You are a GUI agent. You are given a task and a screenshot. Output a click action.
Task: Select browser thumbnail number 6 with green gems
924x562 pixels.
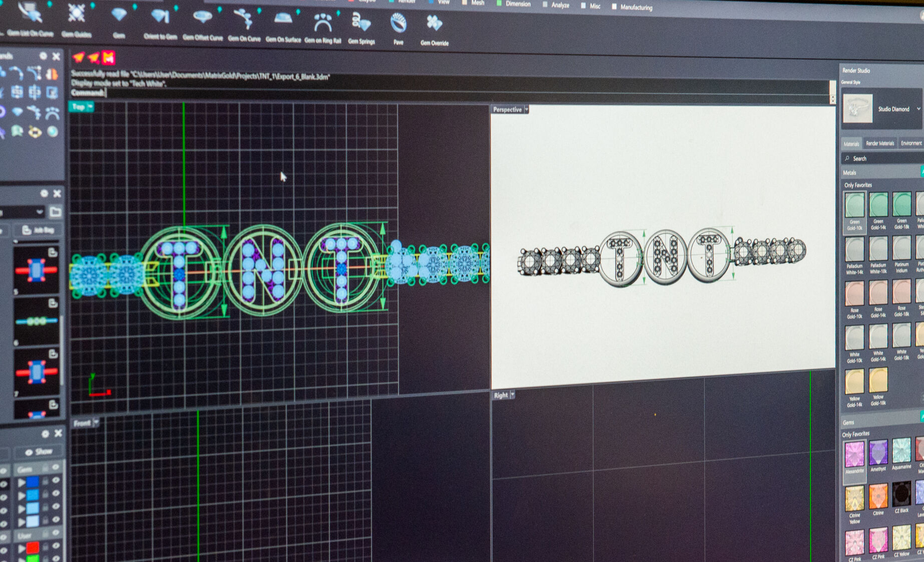(x=37, y=322)
